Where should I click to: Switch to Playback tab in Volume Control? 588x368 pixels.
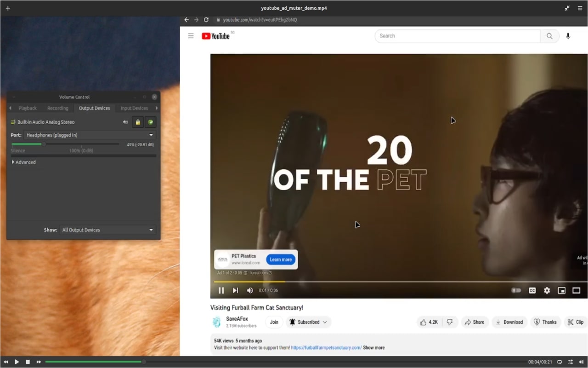(x=28, y=108)
